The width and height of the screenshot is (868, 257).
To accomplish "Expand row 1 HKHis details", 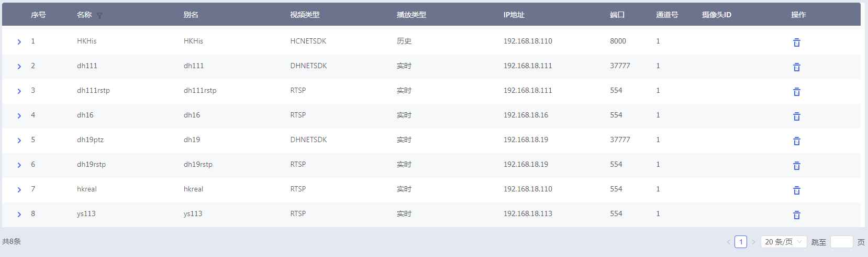I will (x=19, y=42).
